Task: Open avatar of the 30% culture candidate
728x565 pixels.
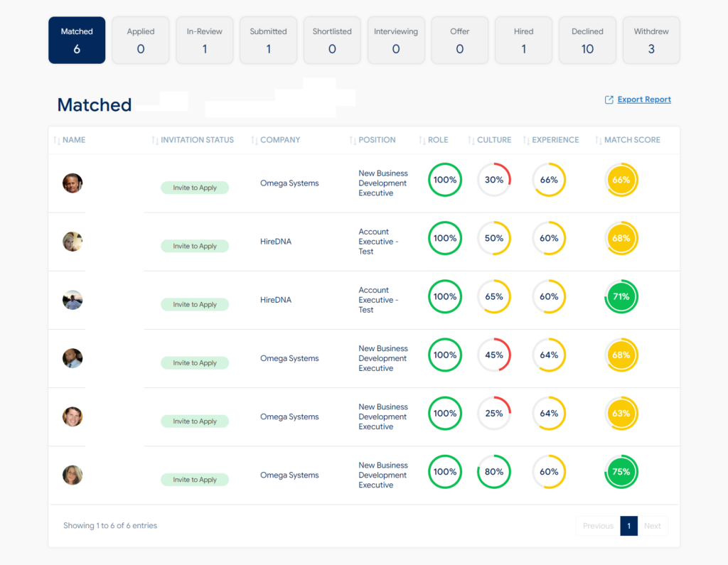Action: click(x=73, y=183)
